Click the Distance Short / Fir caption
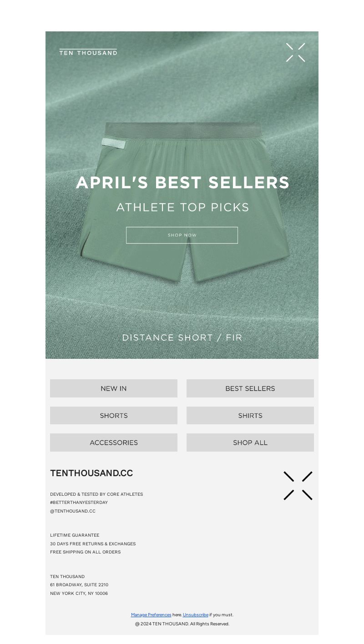The image size is (364, 644). click(x=182, y=337)
